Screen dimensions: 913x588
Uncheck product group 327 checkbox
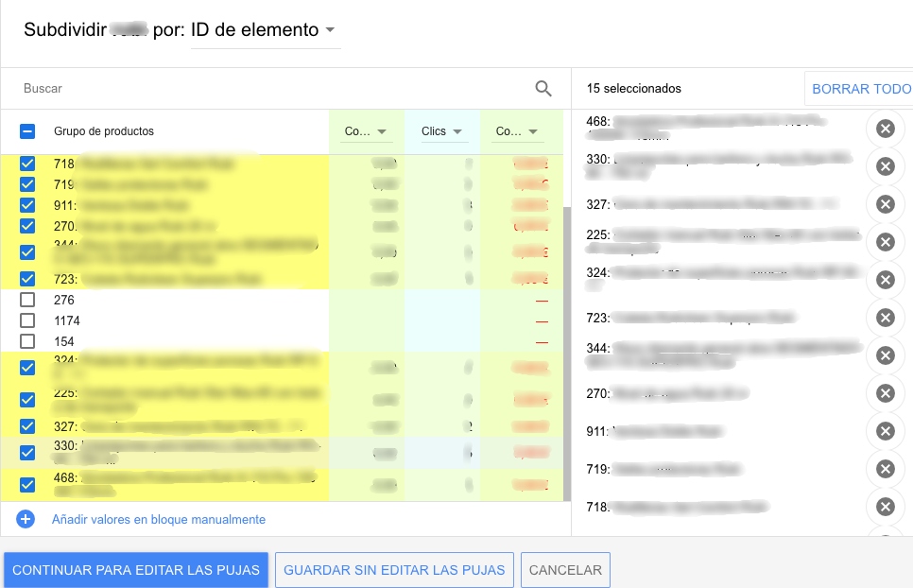tap(27, 426)
